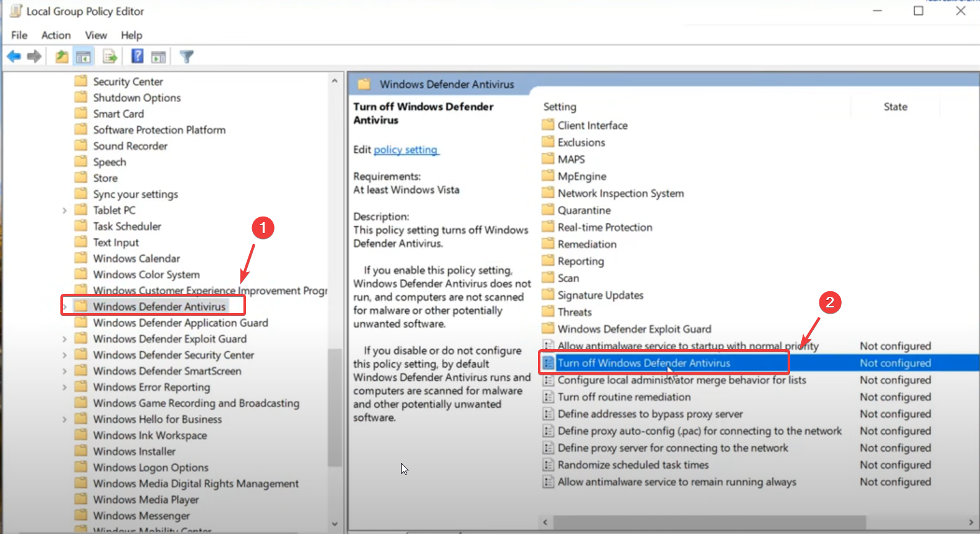The image size is (980, 534).
Task: Select 'Allow antimalware service to remain running always'
Action: (x=677, y=482)
